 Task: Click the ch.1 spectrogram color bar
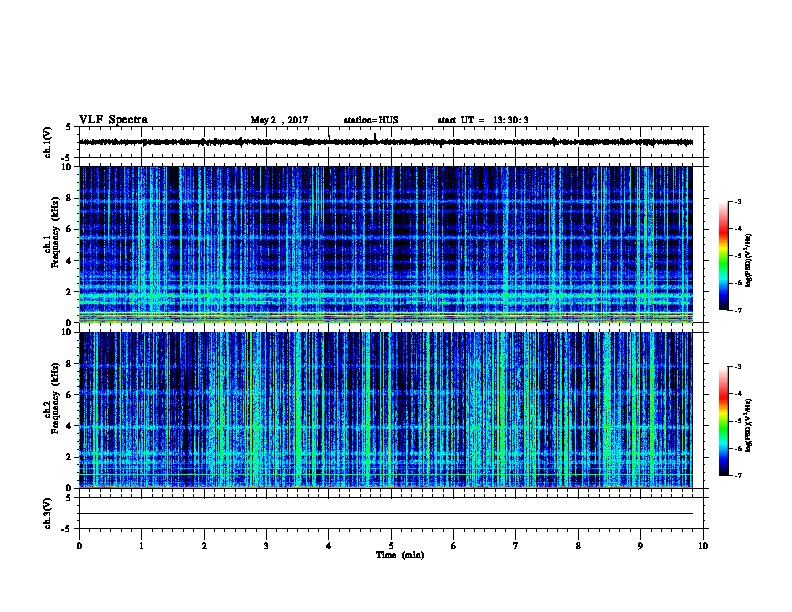pyautogui.click(x=724, y=256)
